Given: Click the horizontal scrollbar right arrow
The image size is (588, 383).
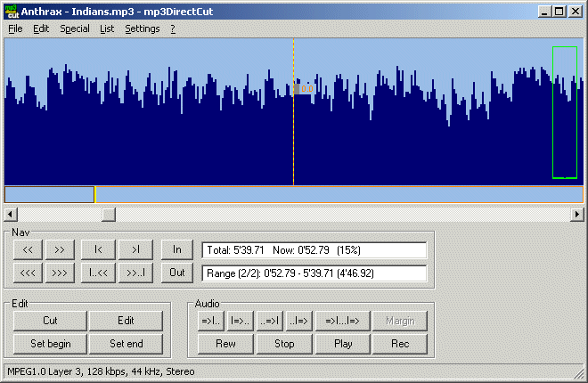Looking at the screenshot, I should (577, 215).
